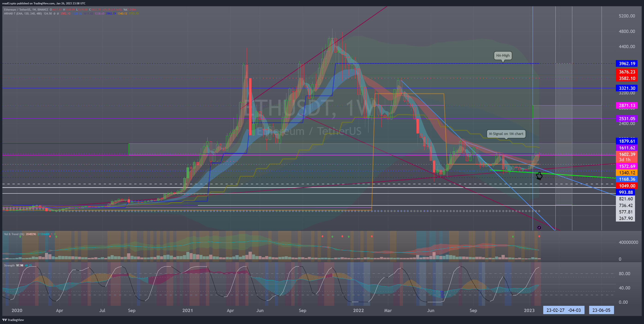Click the 2022 label on time axis
Screen dimensions: 644x324
tap(358, 310)
